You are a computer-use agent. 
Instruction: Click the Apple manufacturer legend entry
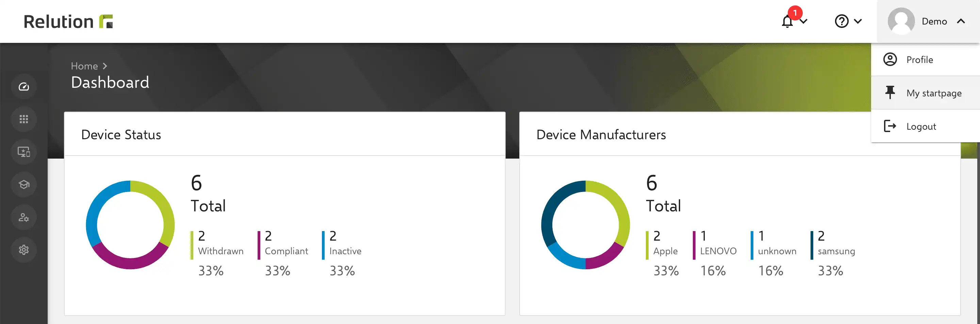coord(662,253)
